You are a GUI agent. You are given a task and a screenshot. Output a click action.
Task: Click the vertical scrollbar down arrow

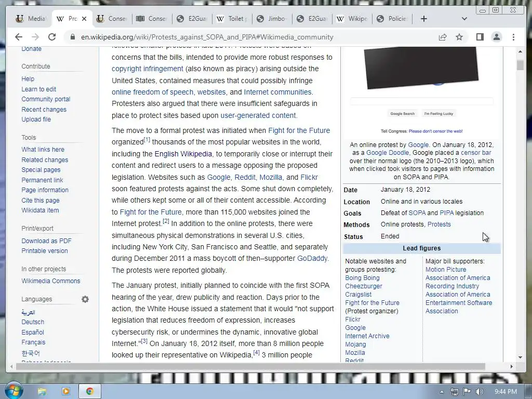pos(520,357)
